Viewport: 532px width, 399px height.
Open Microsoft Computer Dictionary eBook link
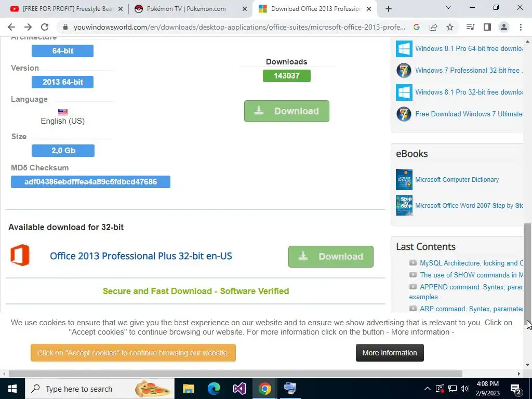pos(457,179)
